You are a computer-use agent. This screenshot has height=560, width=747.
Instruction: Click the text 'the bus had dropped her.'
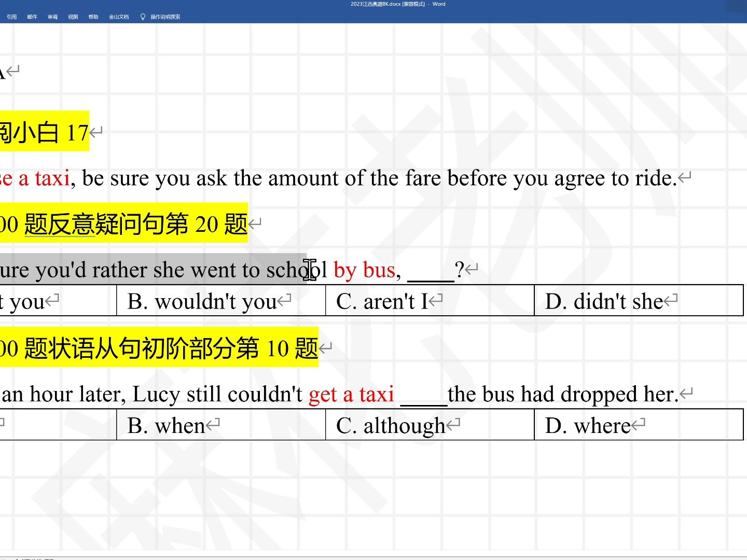point(563,395)
